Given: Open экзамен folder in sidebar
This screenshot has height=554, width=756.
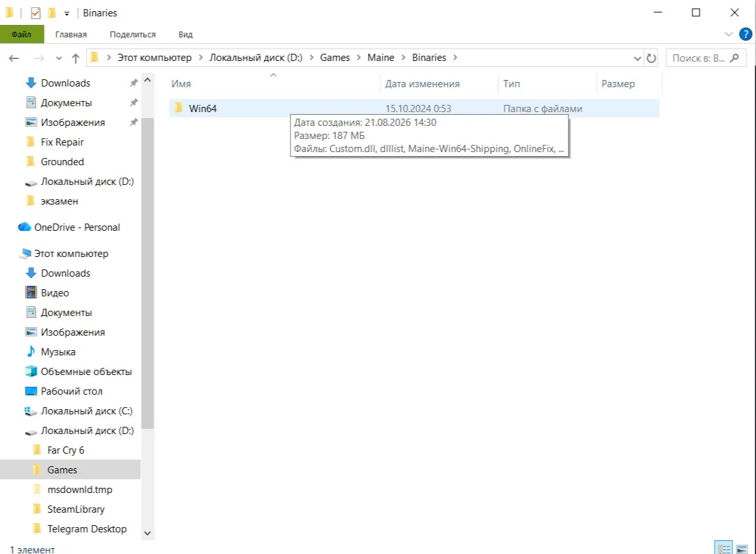Looking at the screenshot, I should [59, 201].
